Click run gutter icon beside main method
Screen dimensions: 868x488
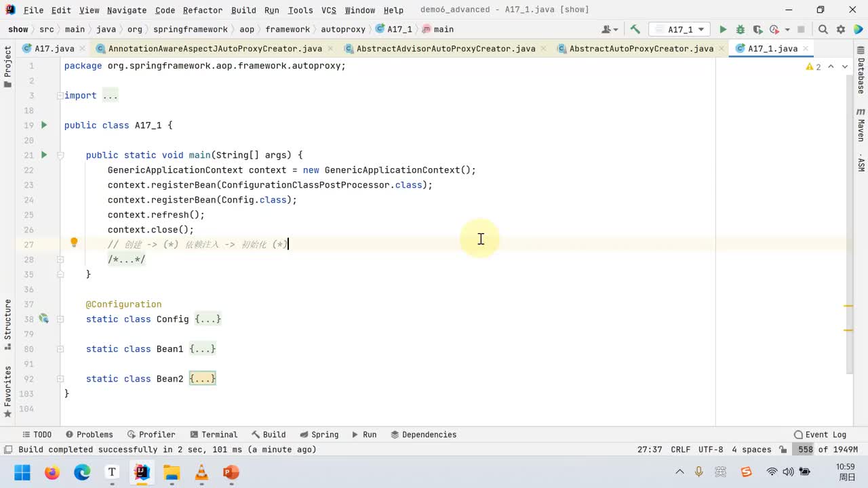tap(44, 155)
